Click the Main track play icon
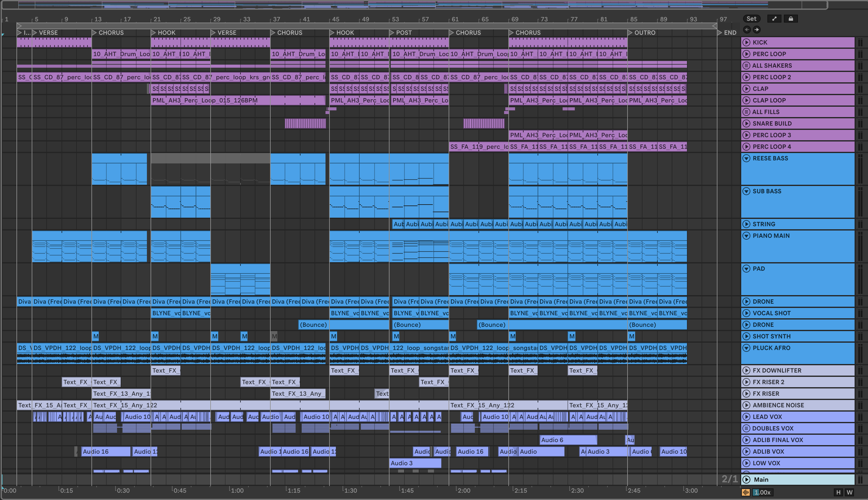 746,479
